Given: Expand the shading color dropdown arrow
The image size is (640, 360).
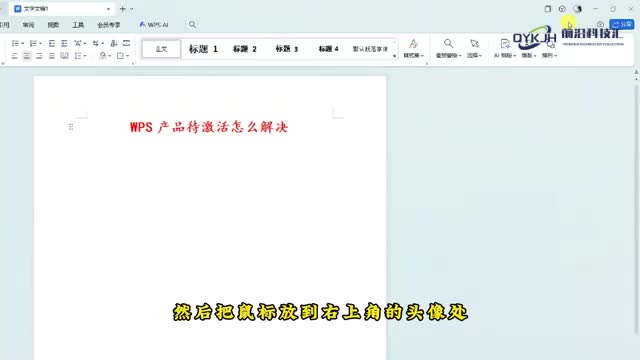Looking at the screenshot, I should coord(110,56).
